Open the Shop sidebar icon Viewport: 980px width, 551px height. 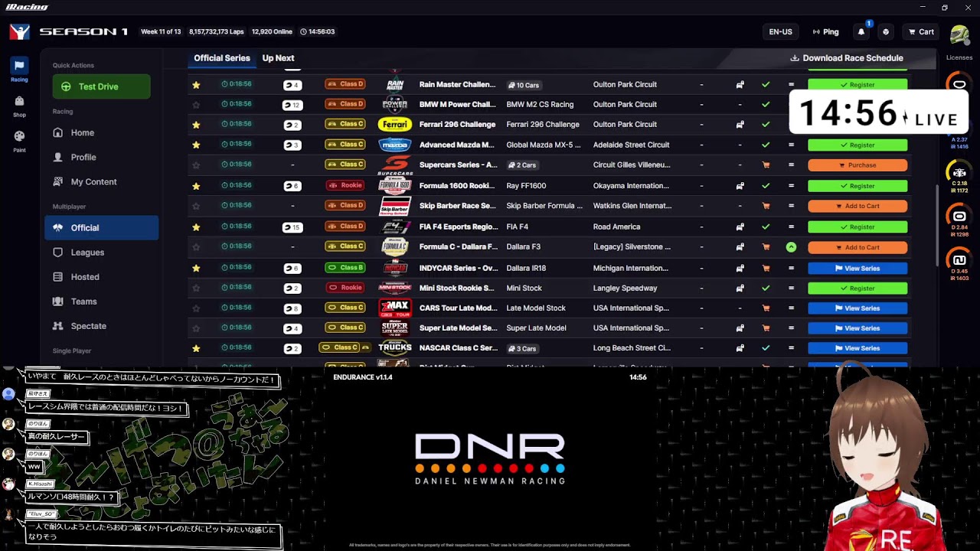pos(19,101)
